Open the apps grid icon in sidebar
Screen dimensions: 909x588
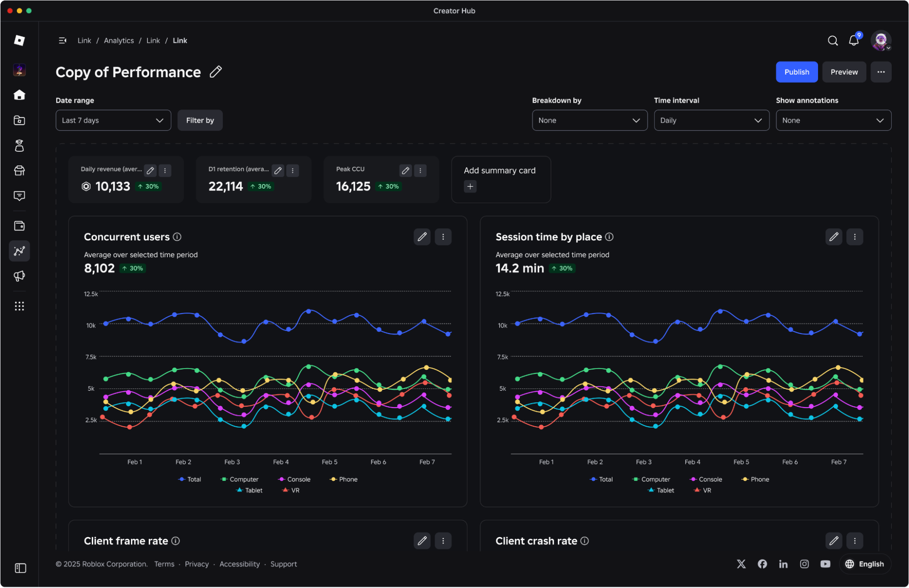click(19, 306)
